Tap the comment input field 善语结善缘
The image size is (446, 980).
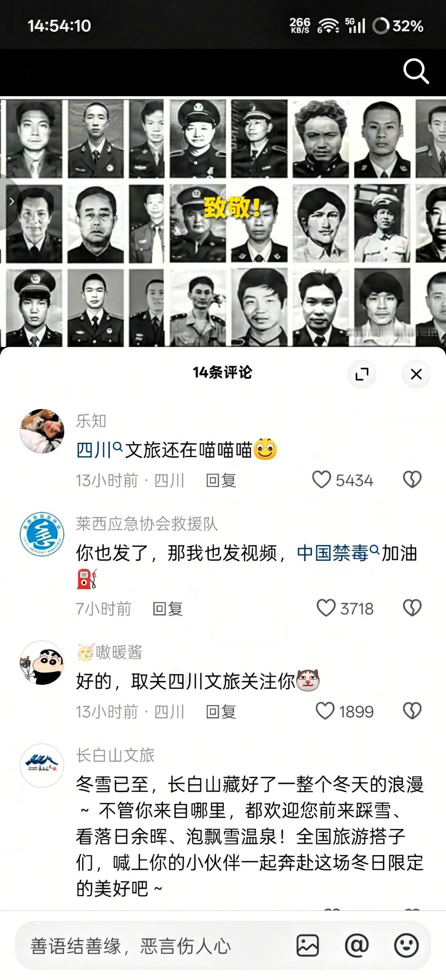pyautogui.click(x=153, y=945)
